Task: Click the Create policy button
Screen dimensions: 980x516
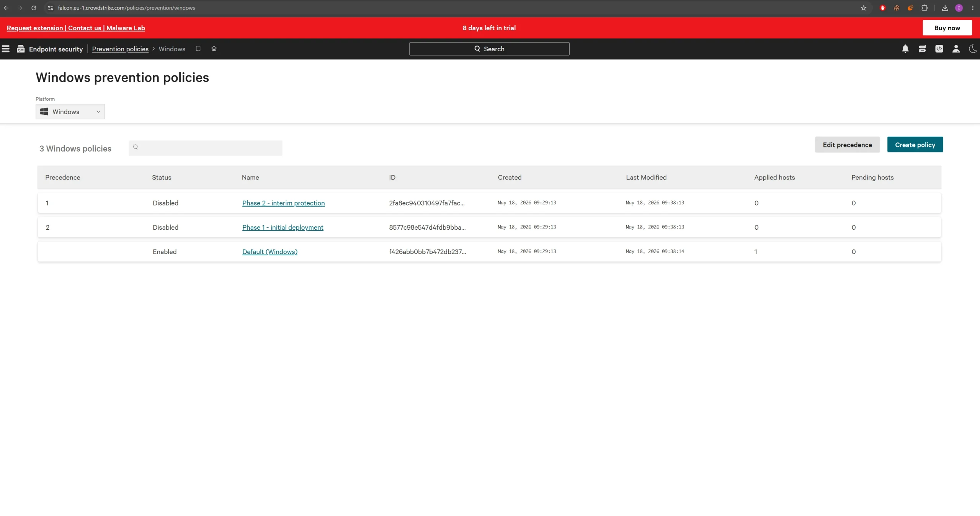Action: [x=915, y=144]
